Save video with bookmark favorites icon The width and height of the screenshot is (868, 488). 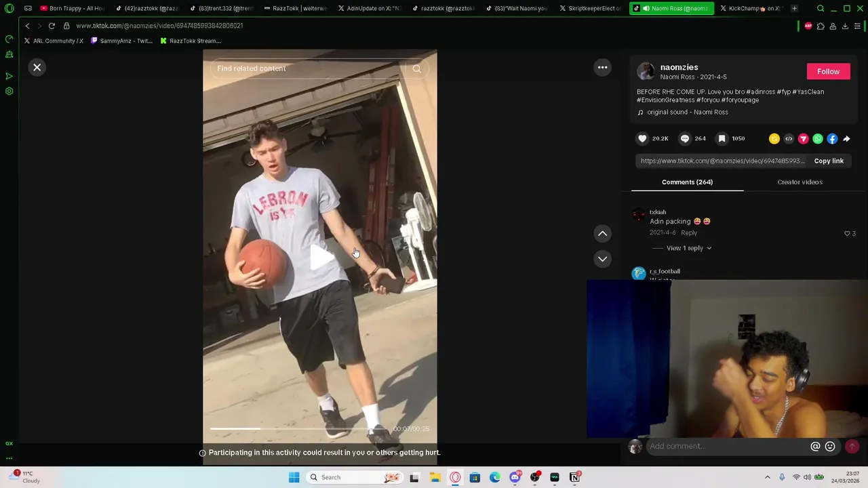pyautogui.click(x=722, y=138)
